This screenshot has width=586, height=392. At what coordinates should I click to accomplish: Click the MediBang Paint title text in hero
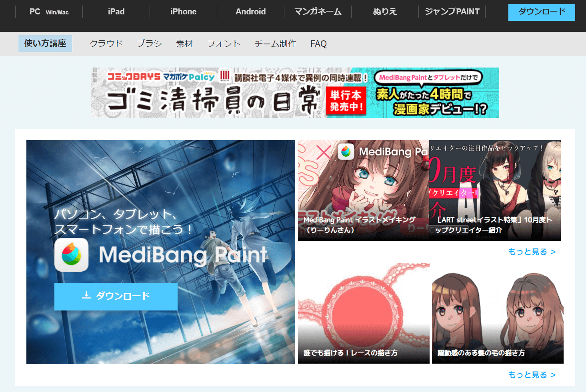(183, 255)
